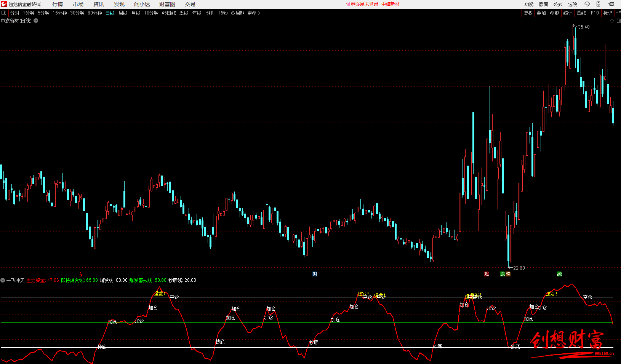Screen dimensions: 621x364
Task: Click the 画线 drawing button
Action: click(581, 13)
